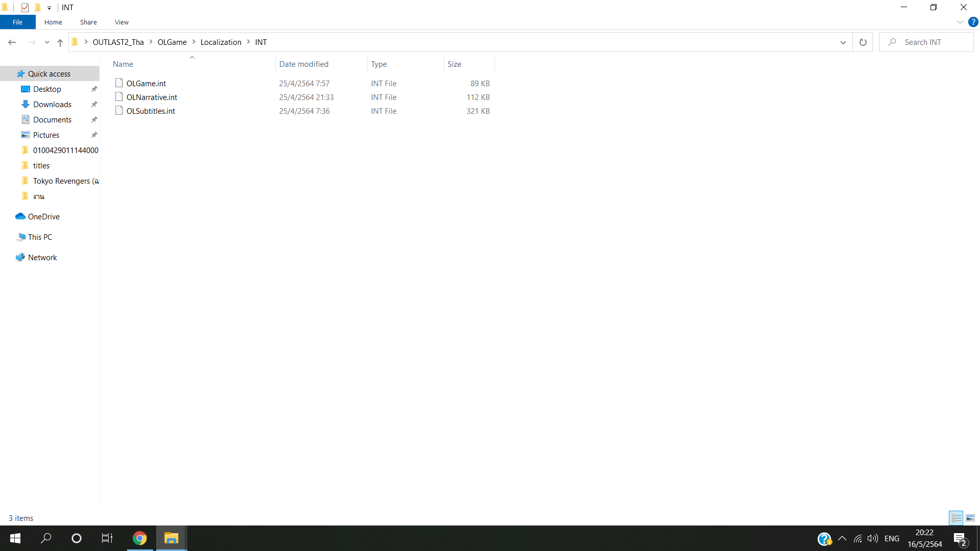Viewport: 980px width, 551px height.
Task: Refresh the INT folder view
Action: (x=863, y=42)
